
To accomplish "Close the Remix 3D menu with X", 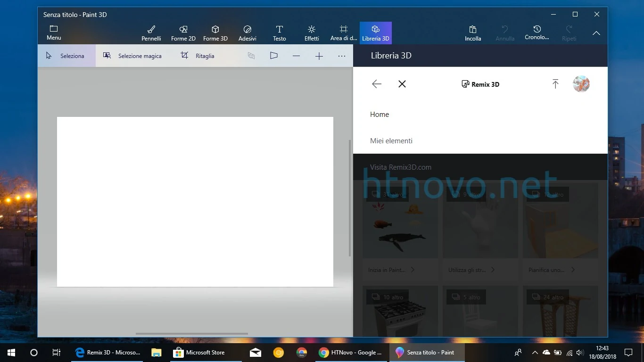I will pos(402,84).
